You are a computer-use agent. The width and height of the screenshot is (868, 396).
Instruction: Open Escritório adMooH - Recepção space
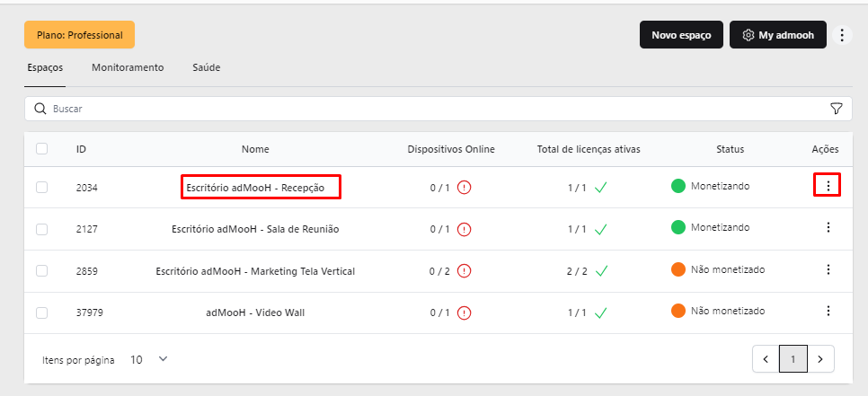point(255,188)
